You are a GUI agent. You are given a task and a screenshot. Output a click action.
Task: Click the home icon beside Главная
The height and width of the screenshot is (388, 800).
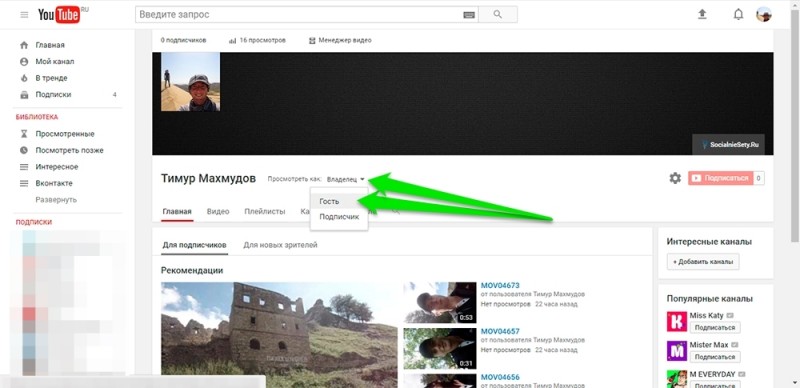[x=24, y=45]
